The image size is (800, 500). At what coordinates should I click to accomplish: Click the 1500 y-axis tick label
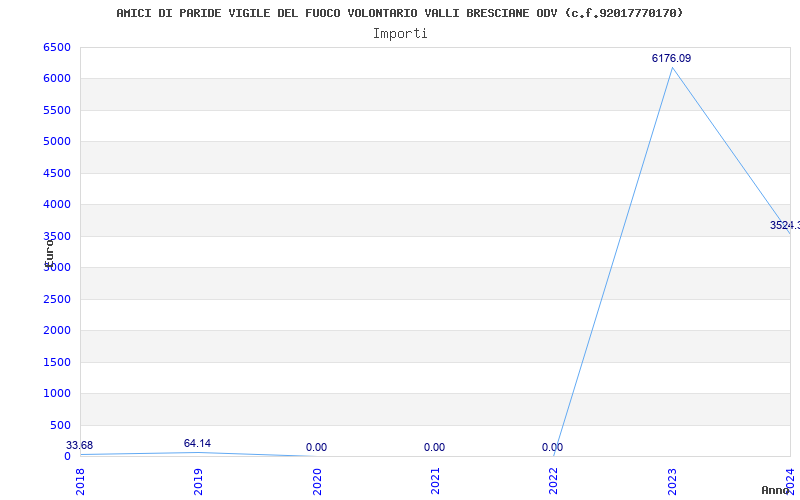pos(57,362)
